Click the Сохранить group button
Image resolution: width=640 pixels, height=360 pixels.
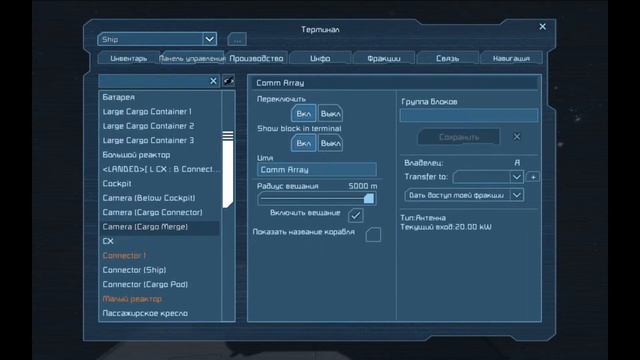coord(459,137)
